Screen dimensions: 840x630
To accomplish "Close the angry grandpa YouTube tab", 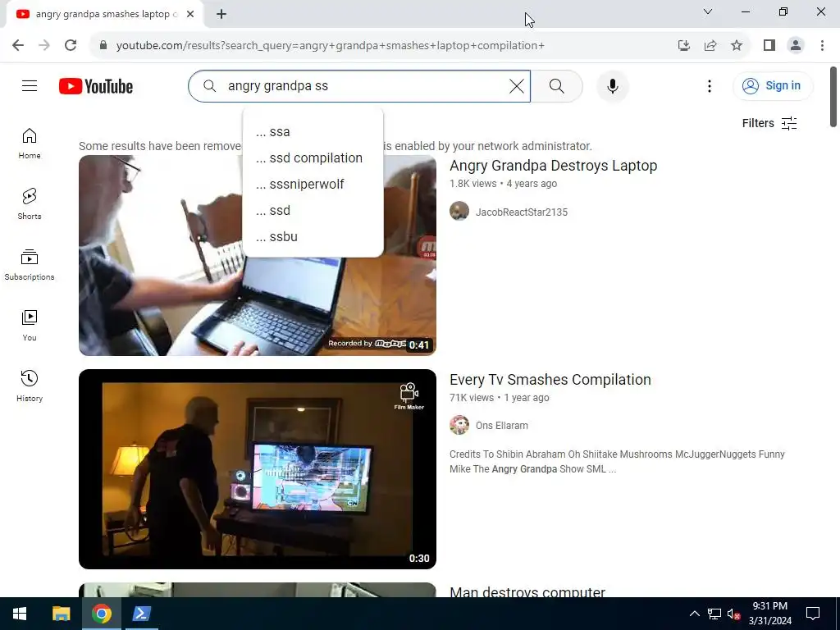I will [190, 14].
